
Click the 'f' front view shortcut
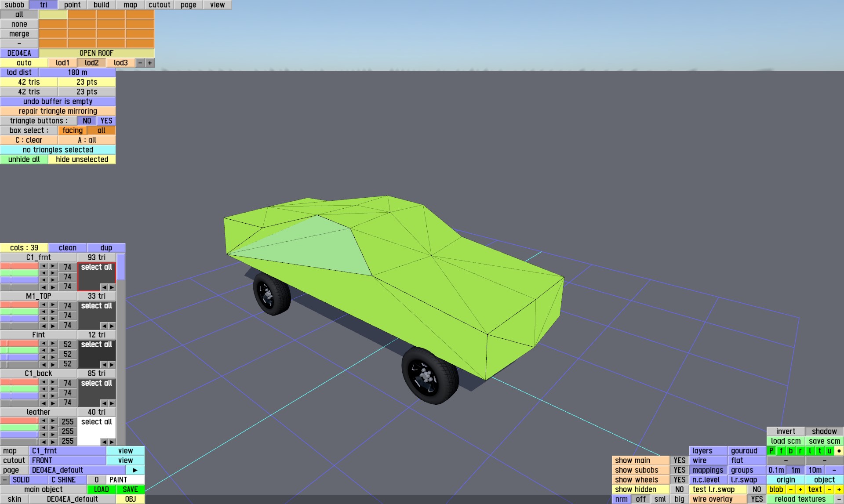(781, 451)
